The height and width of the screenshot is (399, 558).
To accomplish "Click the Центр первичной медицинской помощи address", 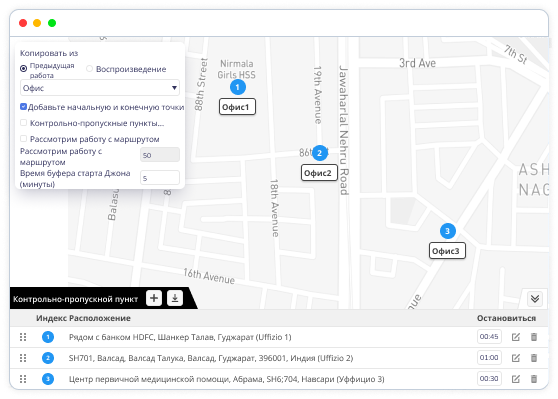I will click(226, 379).
